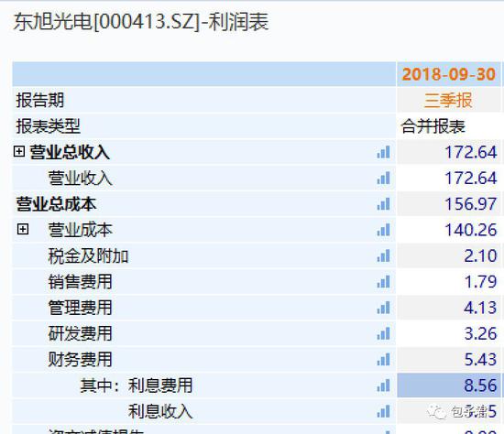Click the 管理费用 row label
Viewport: 504px width, 434px height.
81,308
